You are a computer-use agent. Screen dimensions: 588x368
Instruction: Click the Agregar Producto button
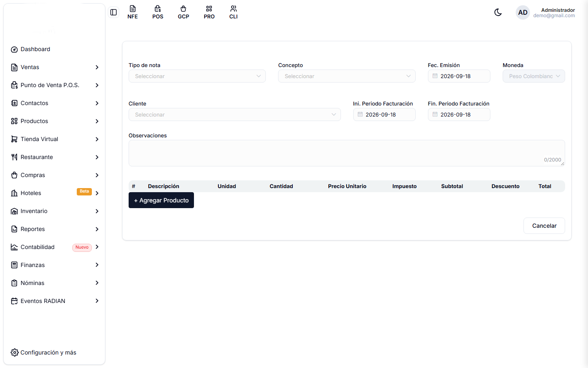point(161,200)
